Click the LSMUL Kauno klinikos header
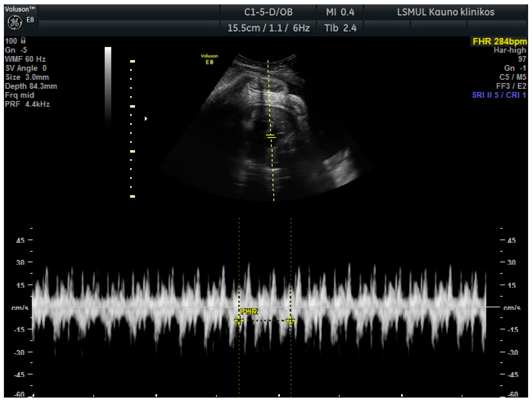This screenshot has width=532, height=401. (445, 12)
